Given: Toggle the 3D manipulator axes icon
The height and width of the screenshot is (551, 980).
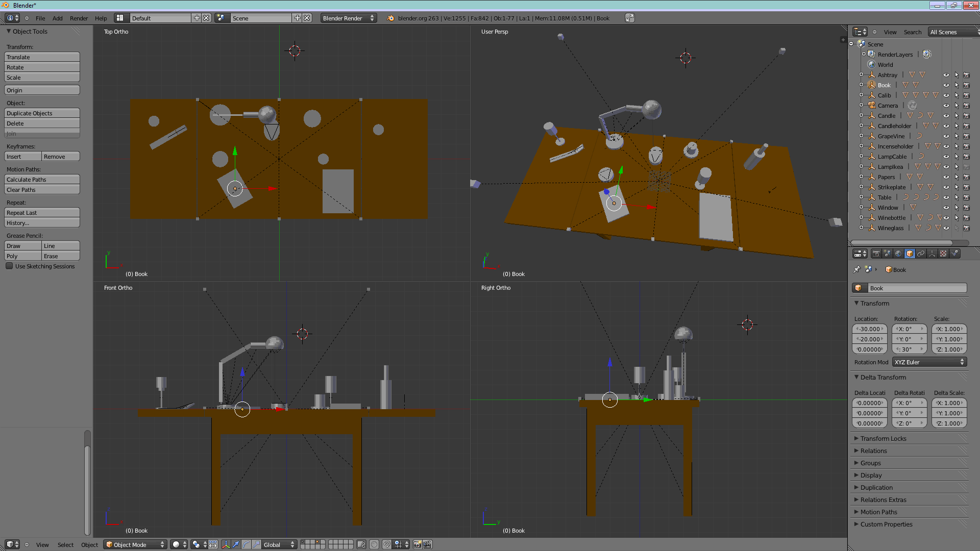Looking at the screenshot, I should (x=226, y=544).
